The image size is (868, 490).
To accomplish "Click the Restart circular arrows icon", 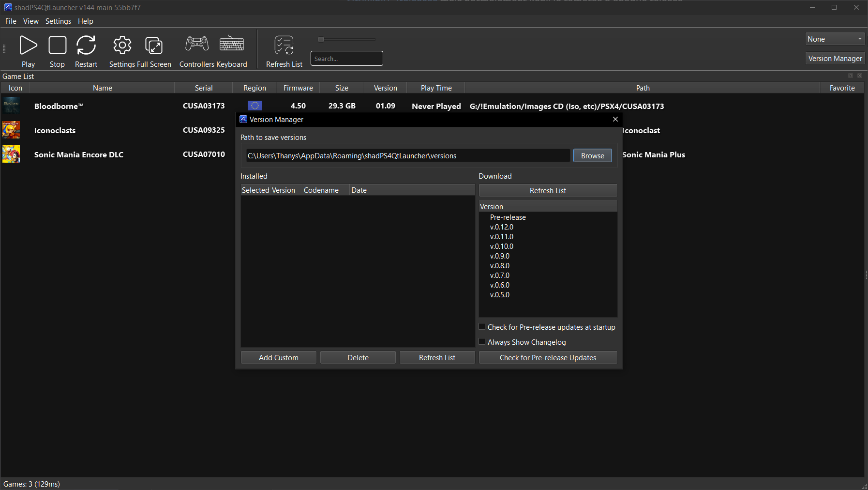I will (x=86, y=46).
